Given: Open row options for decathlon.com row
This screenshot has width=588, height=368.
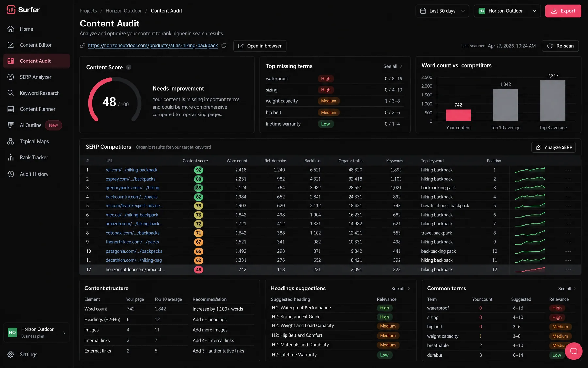Looking at the screenshot, I should coord(568,260).
